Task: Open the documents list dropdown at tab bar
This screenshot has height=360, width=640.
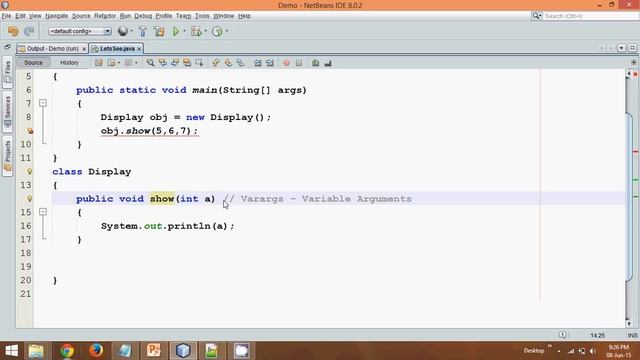Action: tap(621, 48)
